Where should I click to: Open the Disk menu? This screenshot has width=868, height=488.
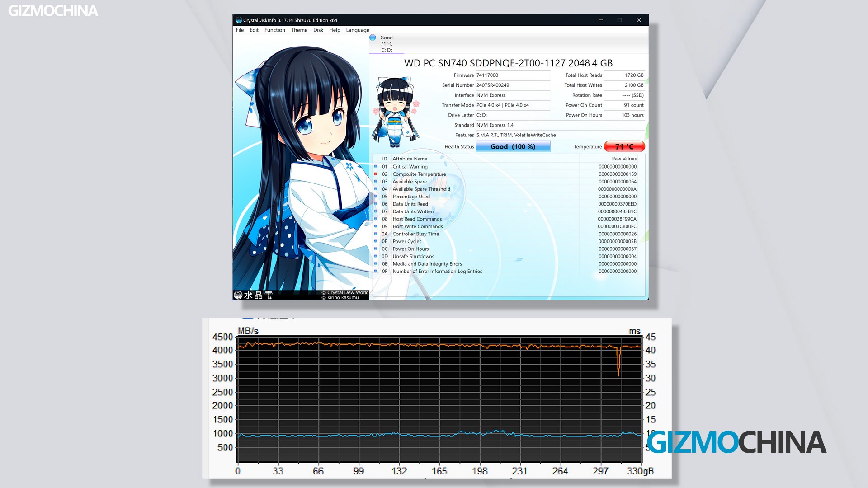[x=318, y=30]
